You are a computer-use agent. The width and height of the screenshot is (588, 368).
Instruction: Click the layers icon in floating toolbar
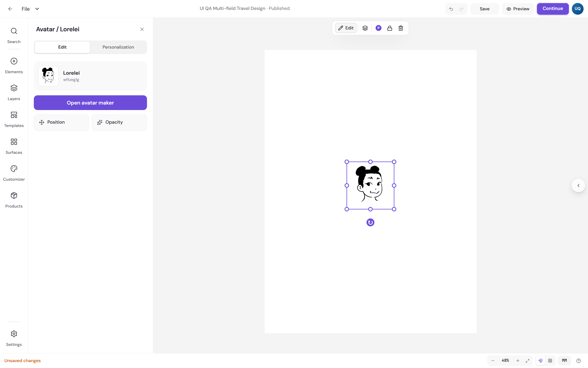365,28
